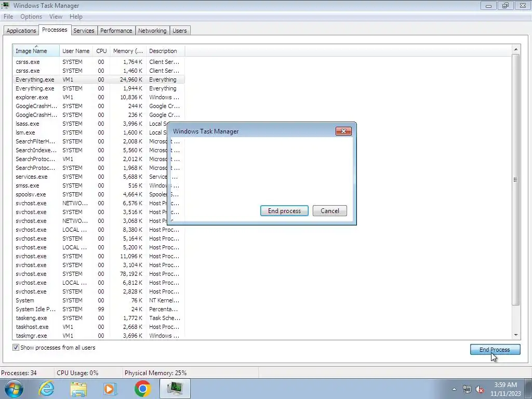Sort by User Name column header

(x=76, y=51)
